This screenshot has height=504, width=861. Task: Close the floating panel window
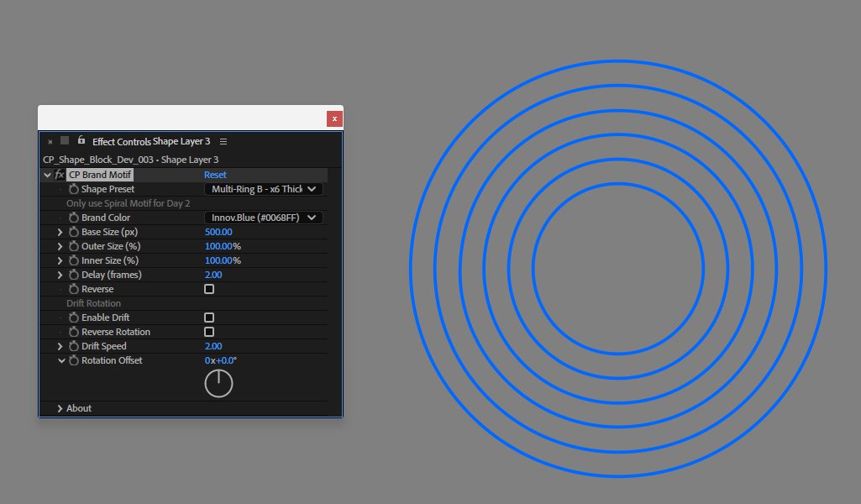click(x=334, y=118)
